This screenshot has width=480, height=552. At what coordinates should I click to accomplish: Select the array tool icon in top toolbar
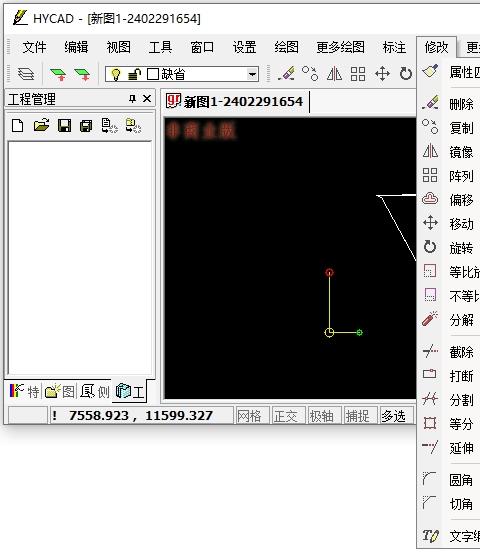coord(358,74)
